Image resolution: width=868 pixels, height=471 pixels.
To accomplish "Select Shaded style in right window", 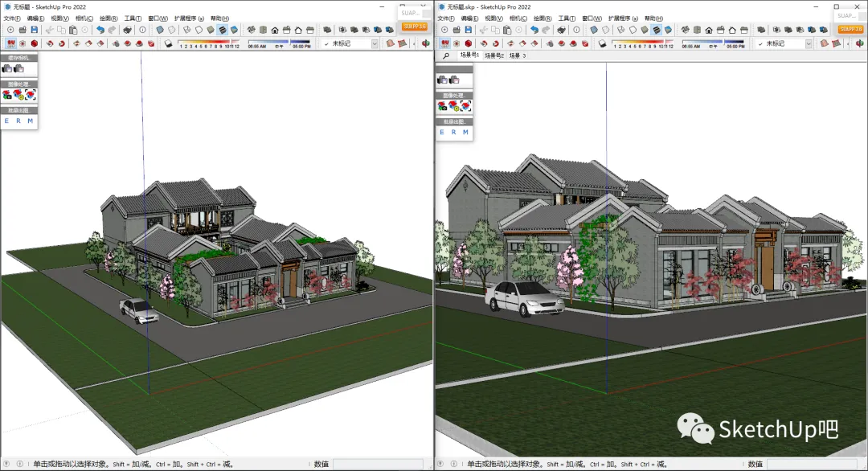I will pos(645,30).
